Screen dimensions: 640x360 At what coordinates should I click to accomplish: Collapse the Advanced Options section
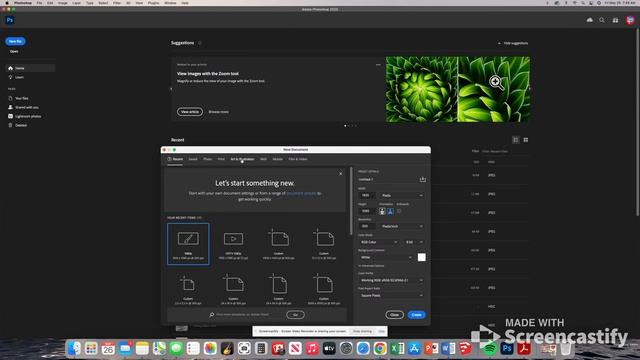[371, 266]
